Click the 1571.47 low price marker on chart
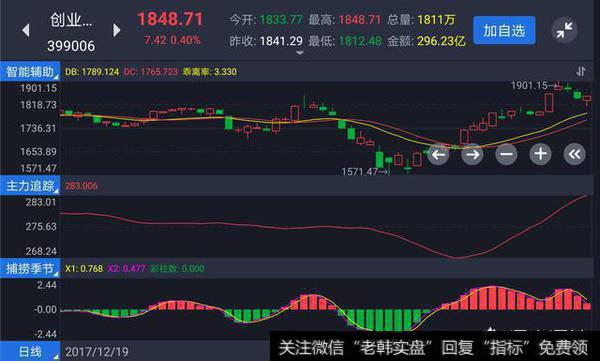This screenshot has width=600, height=361. tap(365, 172)
